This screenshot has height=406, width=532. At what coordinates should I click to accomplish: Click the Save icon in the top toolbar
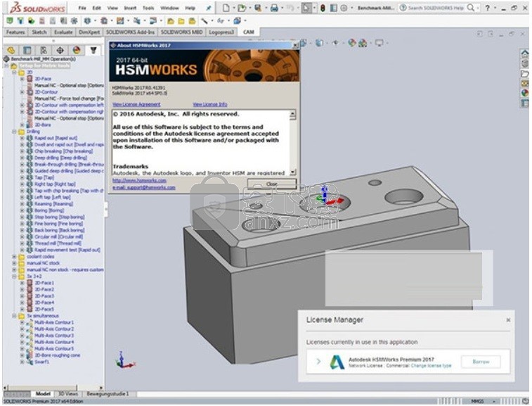(258, 8)
